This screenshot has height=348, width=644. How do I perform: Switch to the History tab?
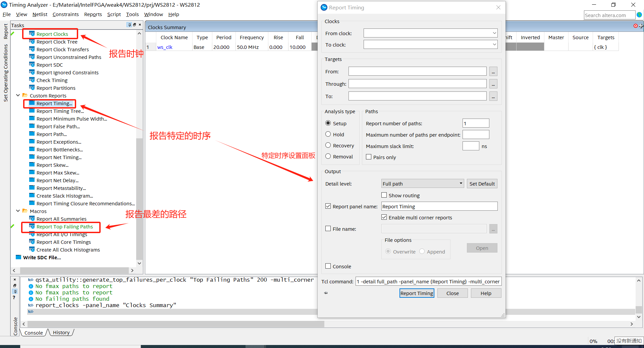coord(61,333)
